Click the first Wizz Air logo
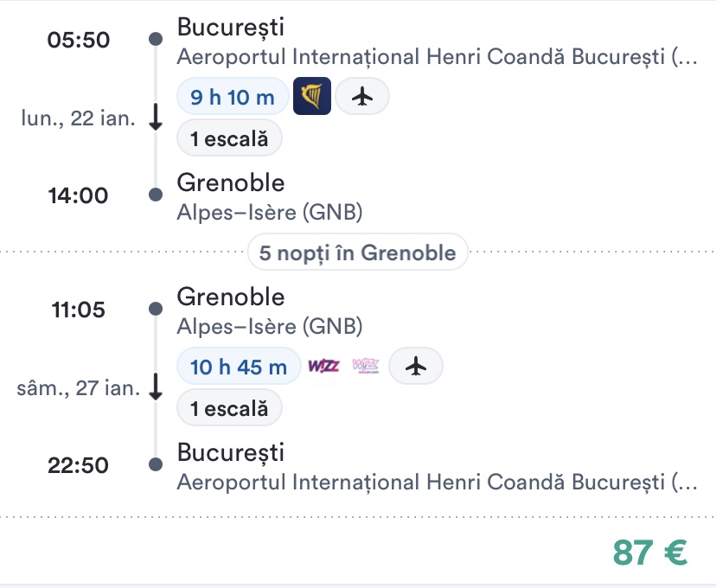 point(321,367)
